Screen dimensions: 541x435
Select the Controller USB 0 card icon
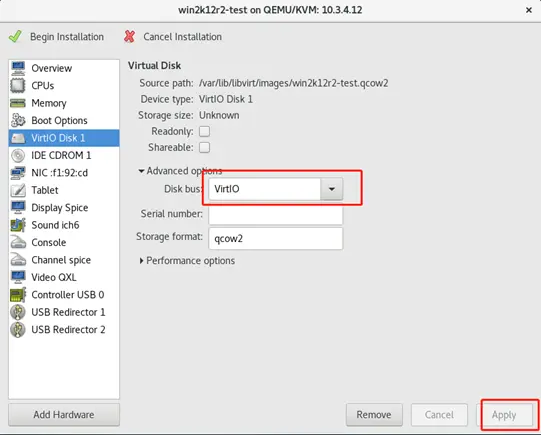pyautogui.click(x=18, y=295)
